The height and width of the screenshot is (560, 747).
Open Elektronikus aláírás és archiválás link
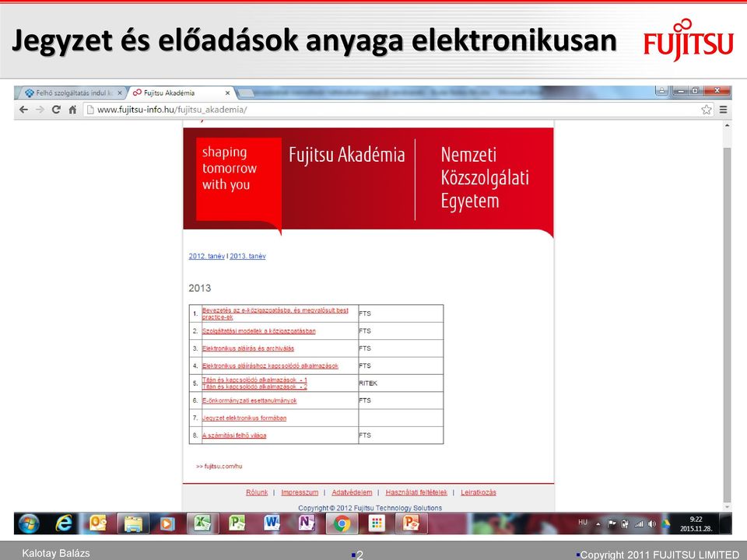click(x=247, y=348)
